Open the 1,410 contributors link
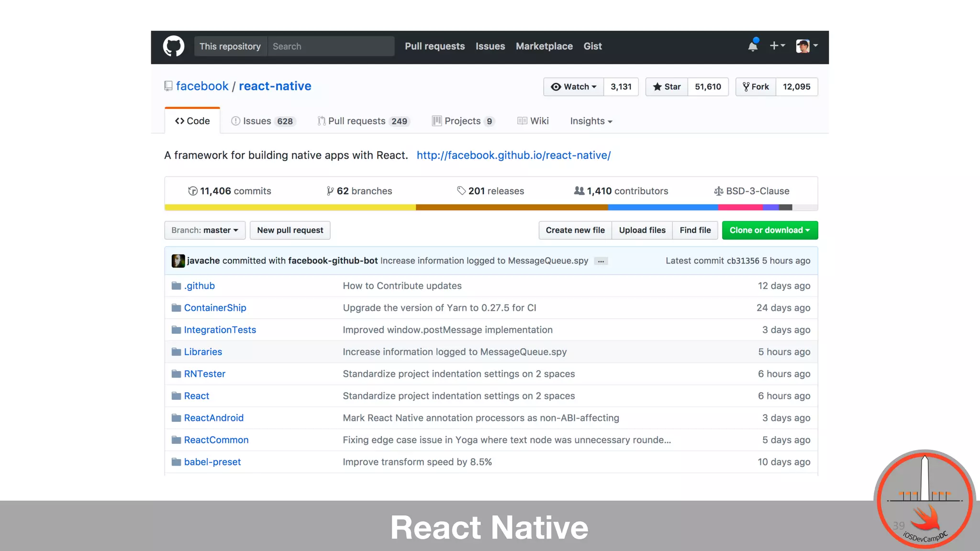 pyautogui.click(x=621, y=191)
